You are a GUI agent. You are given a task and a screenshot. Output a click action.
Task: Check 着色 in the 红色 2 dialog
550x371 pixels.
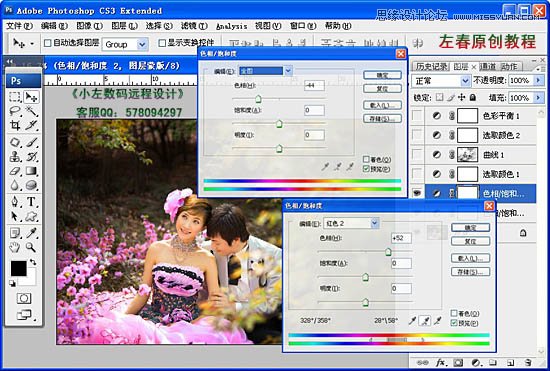[454, 313]
